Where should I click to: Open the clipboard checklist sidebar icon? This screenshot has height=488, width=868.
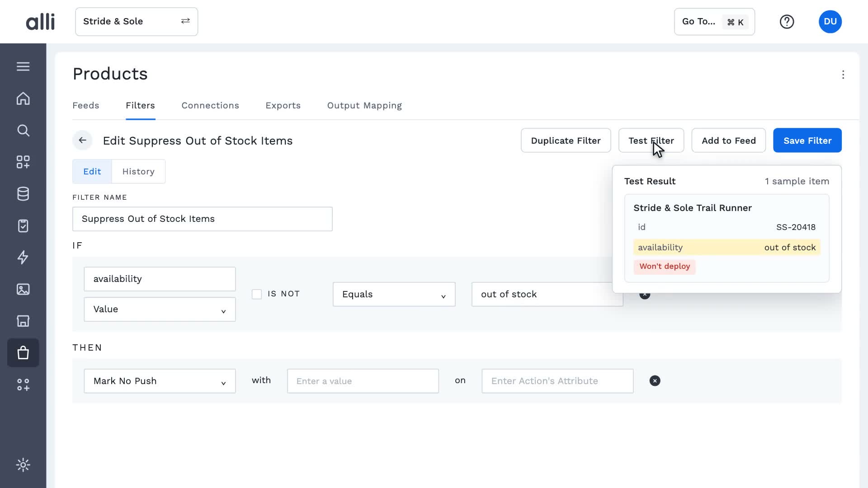[23, 225]
